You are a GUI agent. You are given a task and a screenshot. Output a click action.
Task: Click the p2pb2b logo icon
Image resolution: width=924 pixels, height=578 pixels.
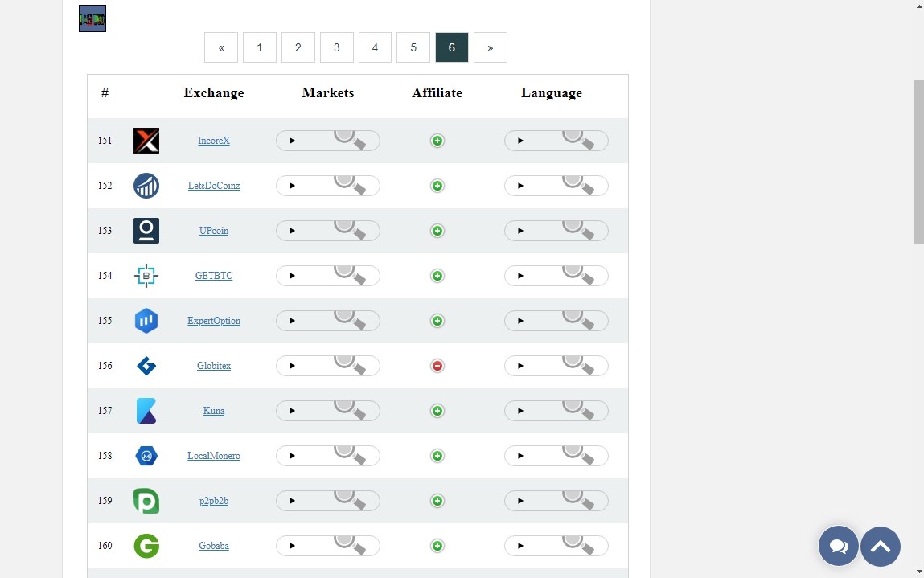146,501
